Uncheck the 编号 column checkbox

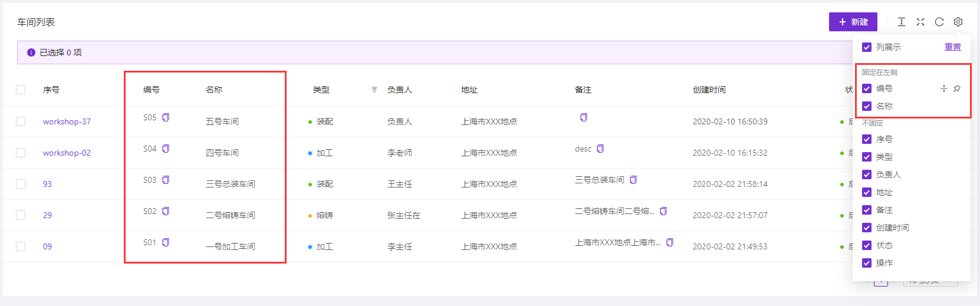[x=867, y=88]
